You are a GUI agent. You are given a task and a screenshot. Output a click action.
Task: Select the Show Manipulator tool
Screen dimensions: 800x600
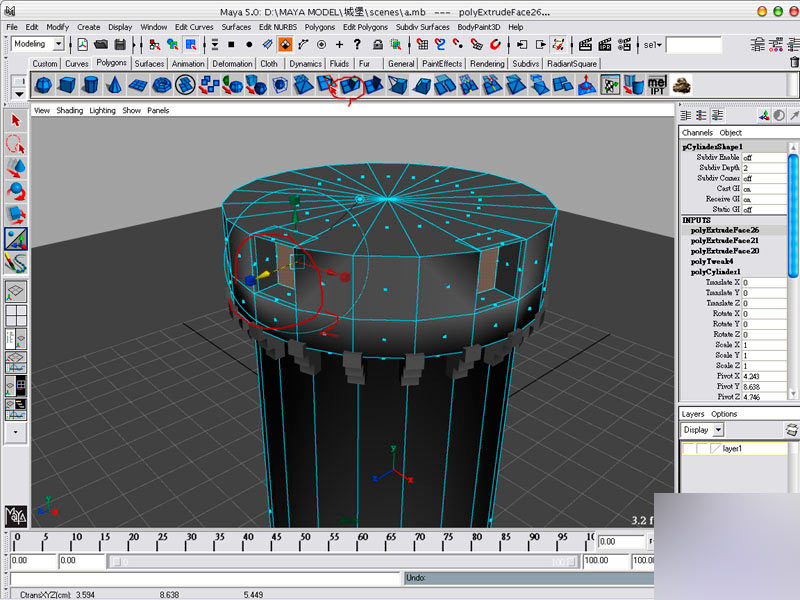pos(16,239)
